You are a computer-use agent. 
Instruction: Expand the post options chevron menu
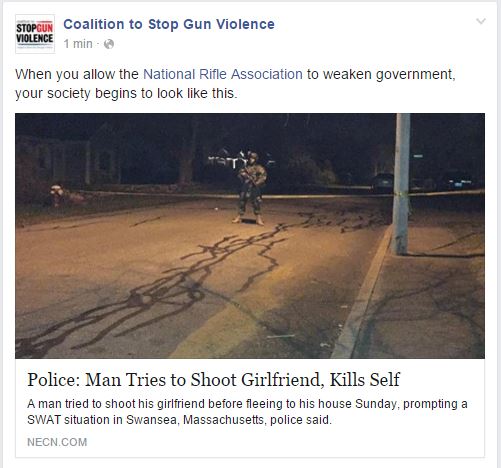pos(481,22)
